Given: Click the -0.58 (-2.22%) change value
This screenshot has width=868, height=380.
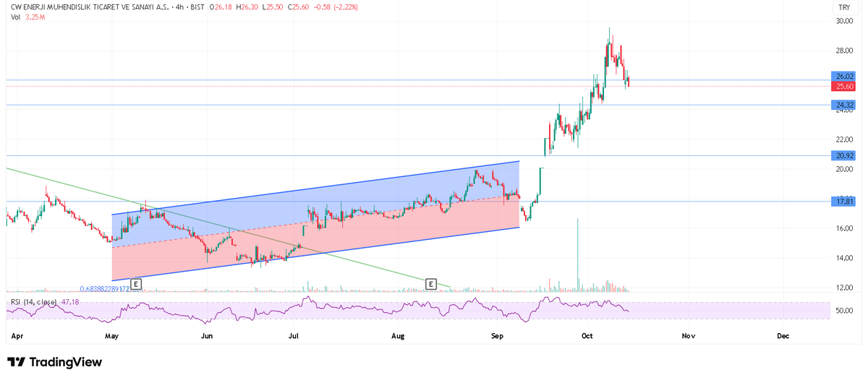Looking at the screenshot, I should tap(336, 7).
